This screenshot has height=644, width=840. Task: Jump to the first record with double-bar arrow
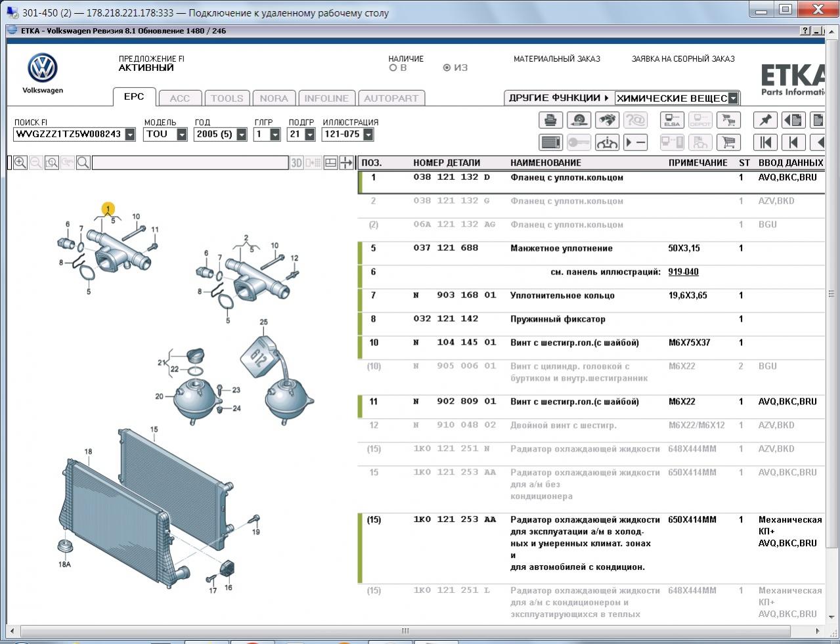tap(765, 142)
